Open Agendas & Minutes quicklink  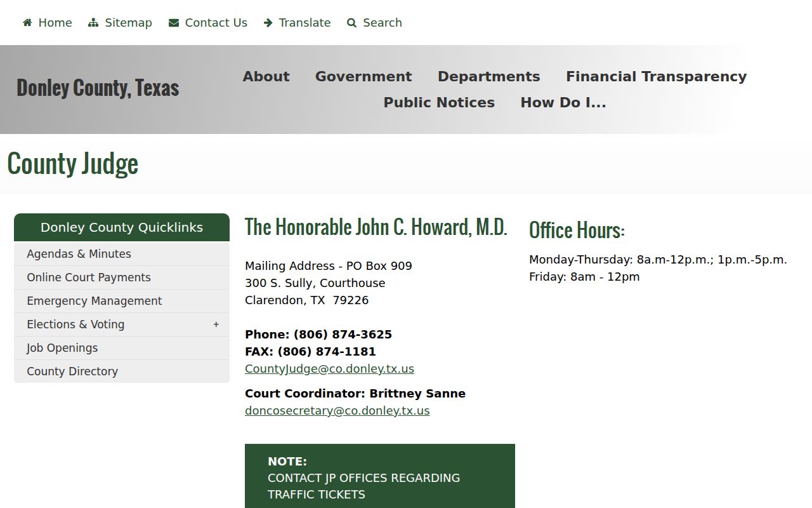pos(122,254)
